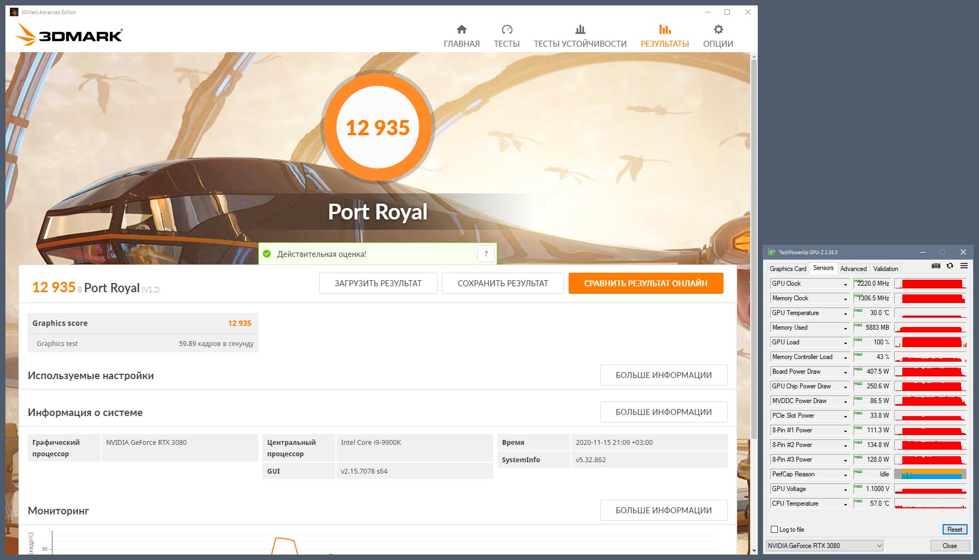Switch to the ТЕСТЫ УСТОЙЧИВОСТИ tab
Screen dimensions: 979x560
coord(580,36)
